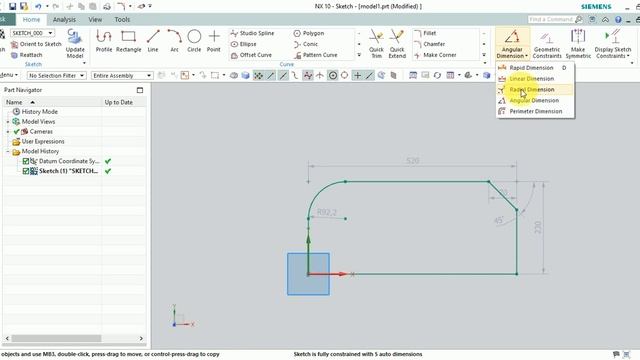Choose the Offset Curve tool
The height and width of the screenshot is (360, 640).
point(251,55)
